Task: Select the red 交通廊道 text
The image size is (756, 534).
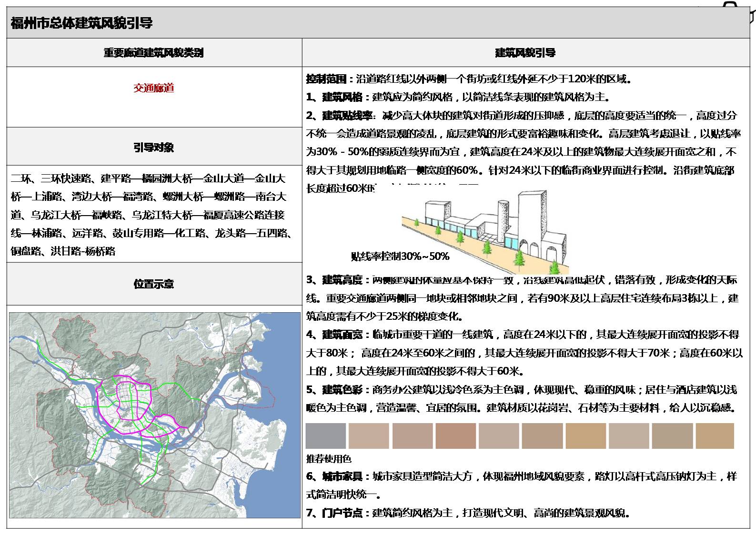Action: (154, 88)
